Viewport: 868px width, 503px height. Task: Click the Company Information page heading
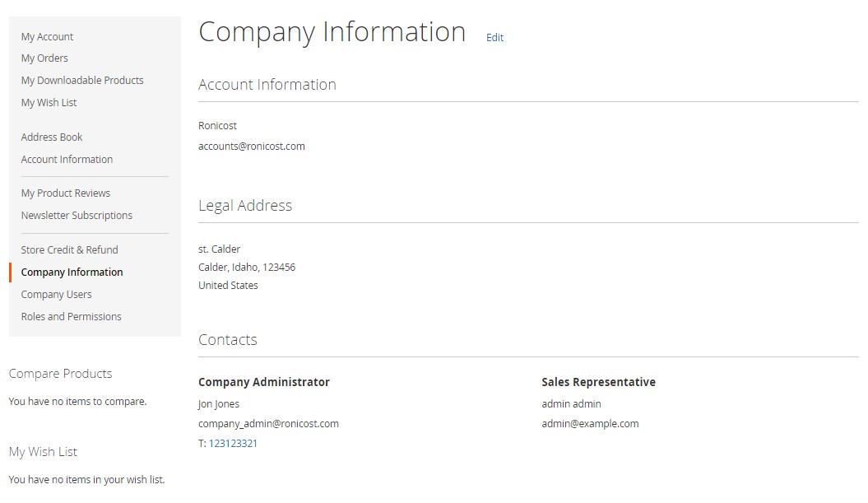pos(332,32)
